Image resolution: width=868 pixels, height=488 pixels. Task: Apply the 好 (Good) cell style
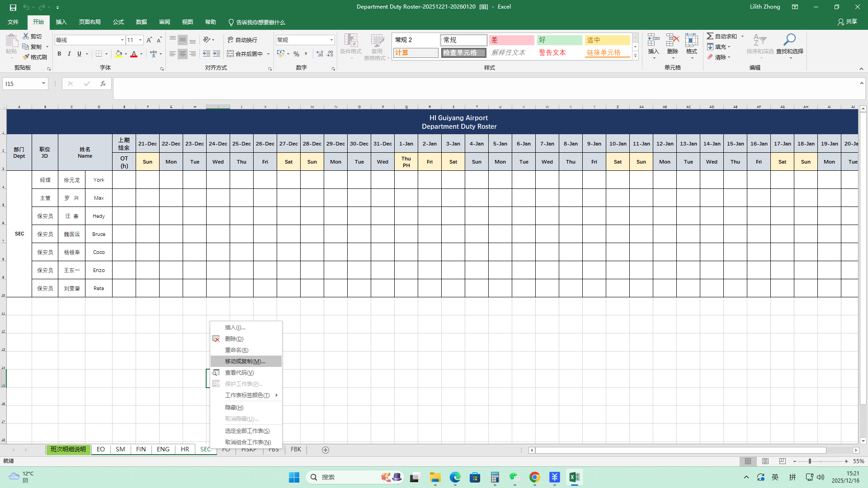(559, 40)
